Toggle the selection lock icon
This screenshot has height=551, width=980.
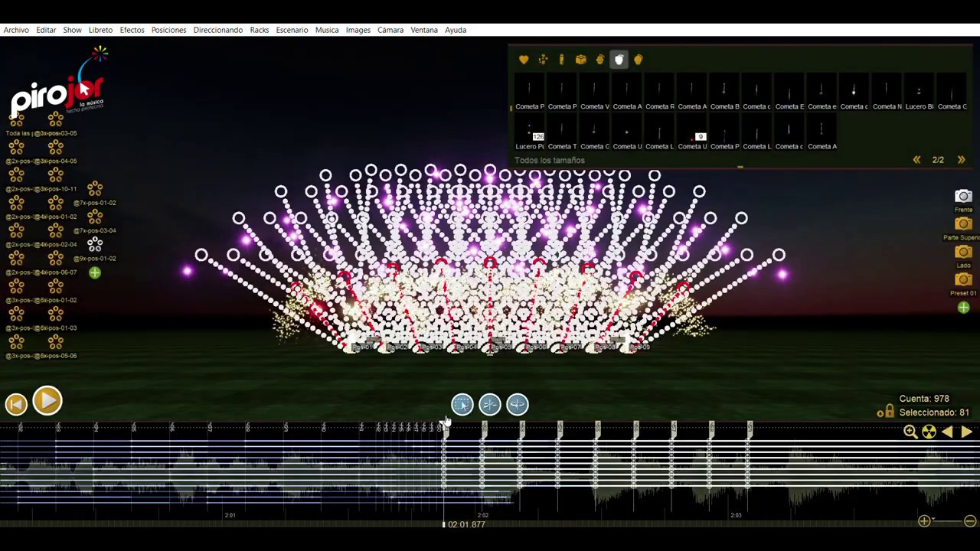tap(888, 412)
